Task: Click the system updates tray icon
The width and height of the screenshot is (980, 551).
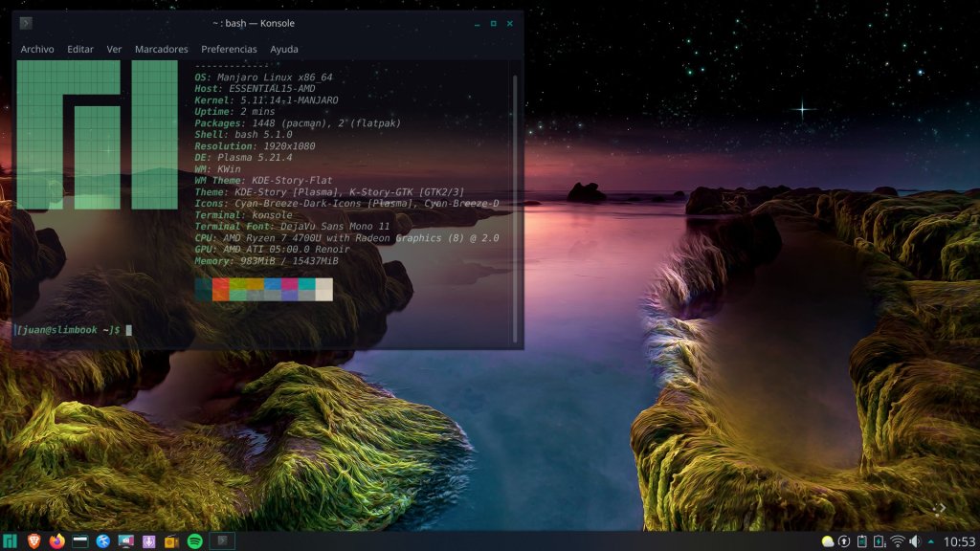Action: [x=844, y=541]
